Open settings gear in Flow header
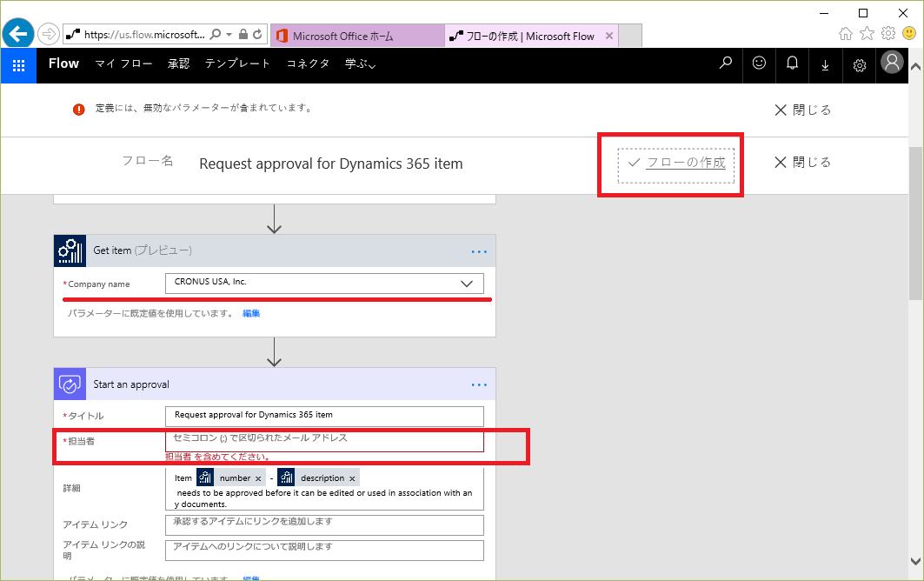924x581 pixels. click(859, 64)
